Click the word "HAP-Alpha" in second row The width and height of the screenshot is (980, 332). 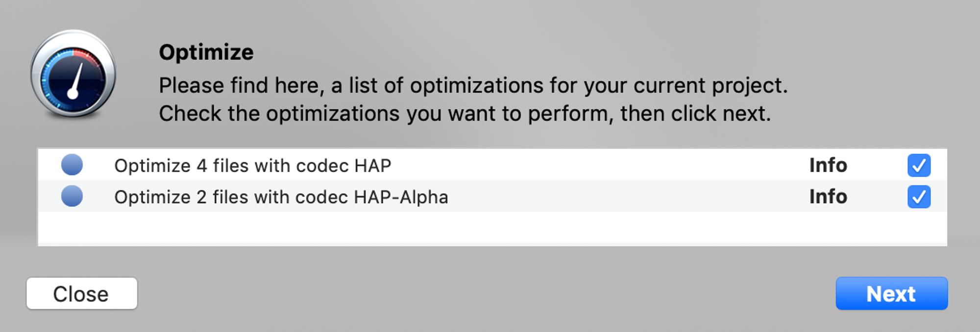[x=401, y=197]
